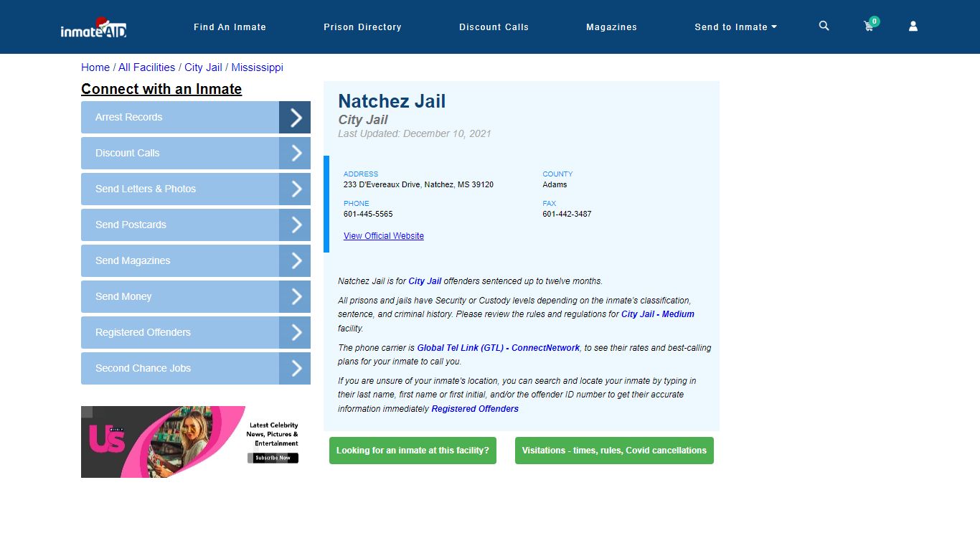This screenshot has height=551, width=980.
Task: Click the arrow beside Second Chance Jobs
Action: coord(295,368)
